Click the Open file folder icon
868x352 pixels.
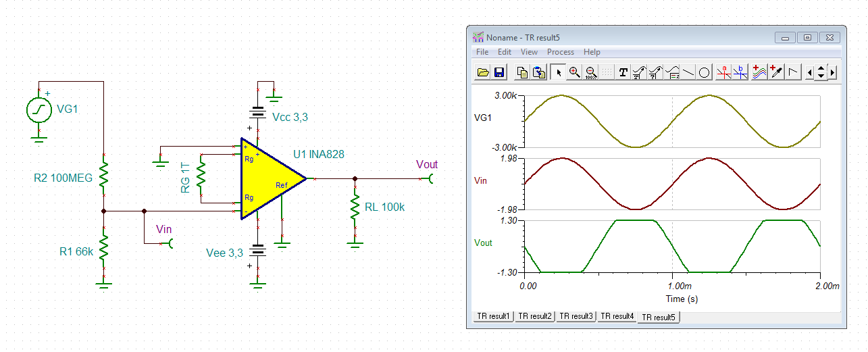coord(483,72)
